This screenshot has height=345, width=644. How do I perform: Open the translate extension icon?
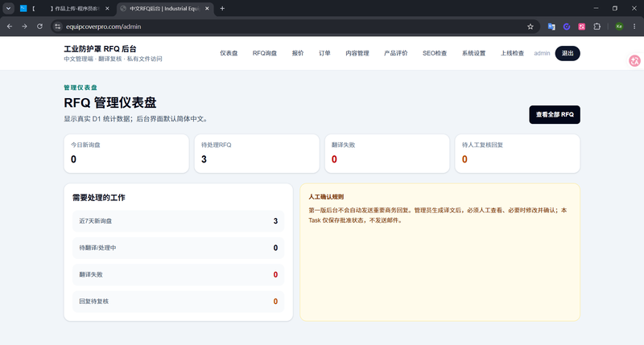click(551, 27)
